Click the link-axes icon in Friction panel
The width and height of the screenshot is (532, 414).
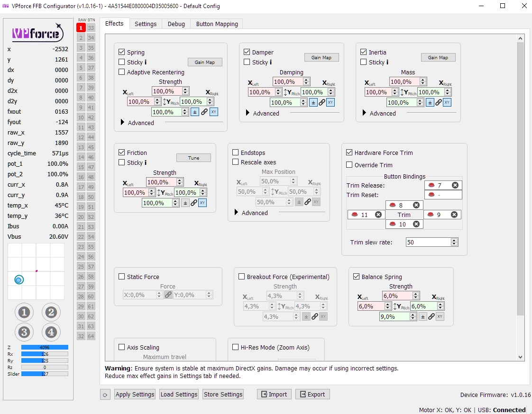[x=194, y=203]
